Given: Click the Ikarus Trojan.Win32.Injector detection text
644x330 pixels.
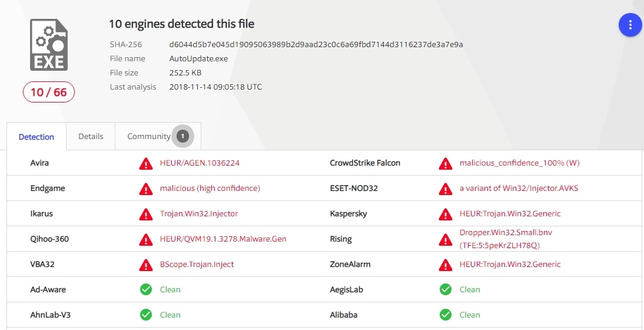Looking at the screenshot, I should 199,214.
